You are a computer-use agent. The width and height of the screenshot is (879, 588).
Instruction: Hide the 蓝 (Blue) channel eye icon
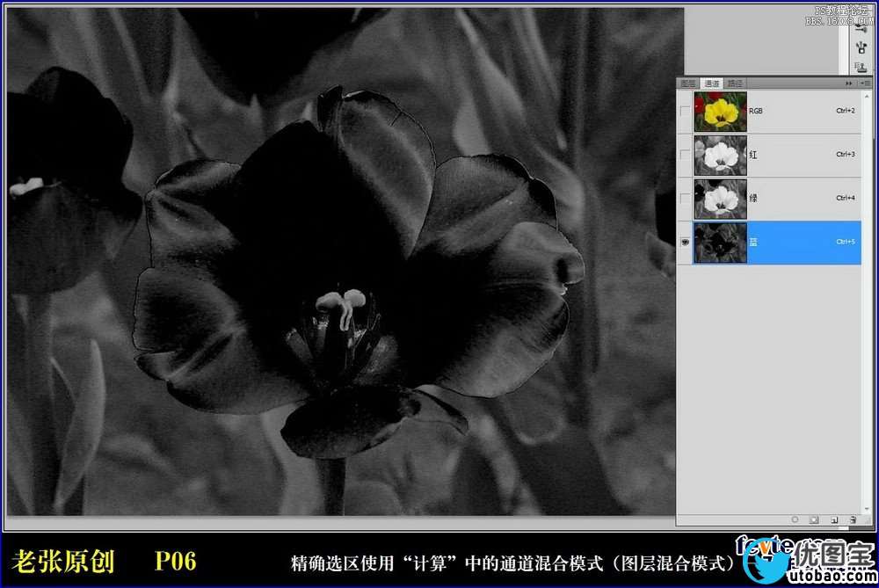point(685,242)
